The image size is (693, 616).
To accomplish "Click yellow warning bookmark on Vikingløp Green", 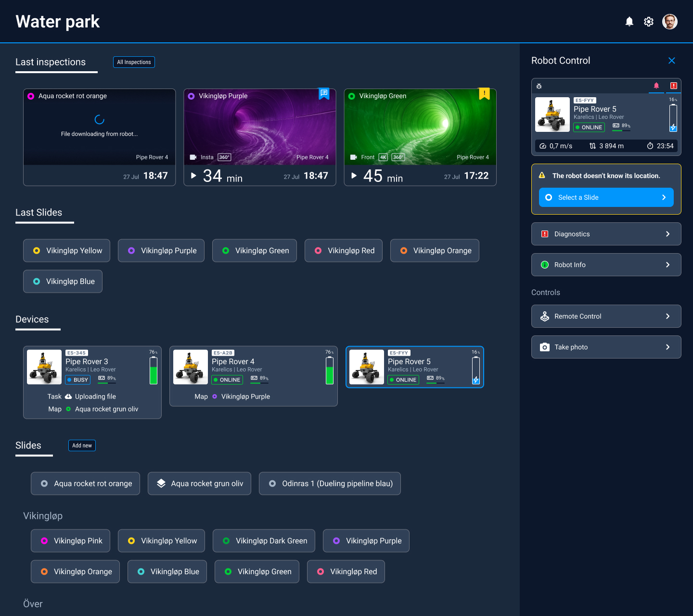I will pos(484,93).
